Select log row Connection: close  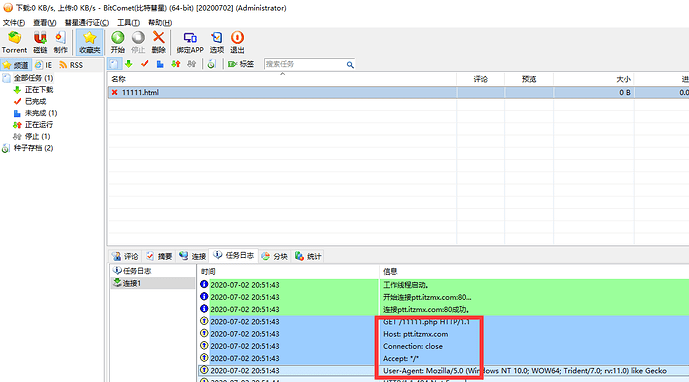(443, 346)
